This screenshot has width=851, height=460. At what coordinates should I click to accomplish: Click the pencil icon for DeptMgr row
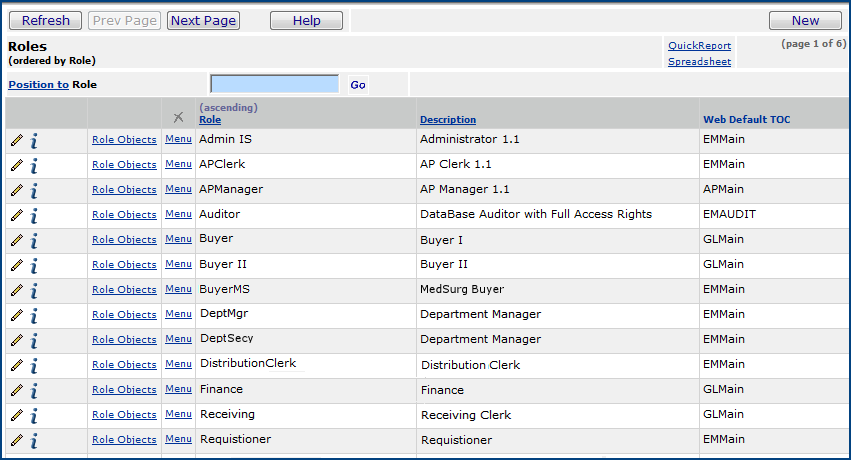16,315
